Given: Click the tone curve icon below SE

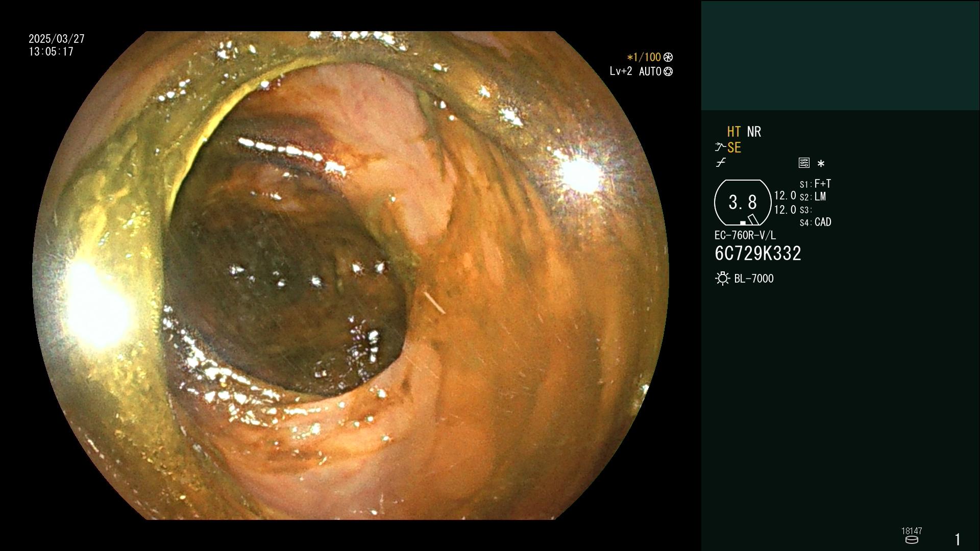Looking at the screenshot, I should (x=721, y=163).
